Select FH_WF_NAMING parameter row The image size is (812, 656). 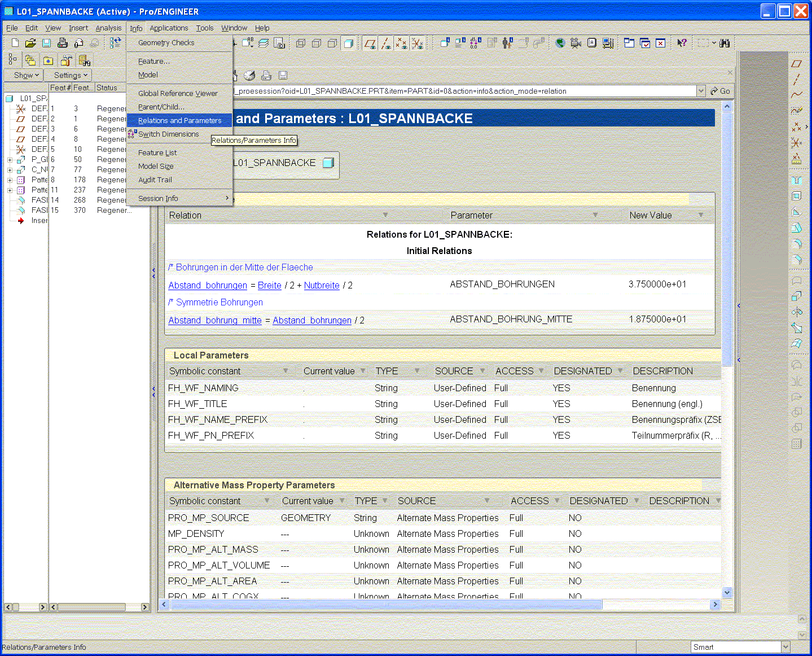click(443, 388)
